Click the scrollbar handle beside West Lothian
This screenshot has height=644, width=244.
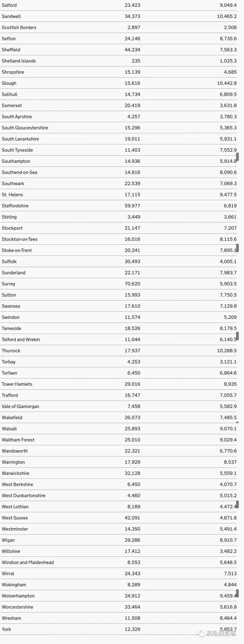coord(237,504)
